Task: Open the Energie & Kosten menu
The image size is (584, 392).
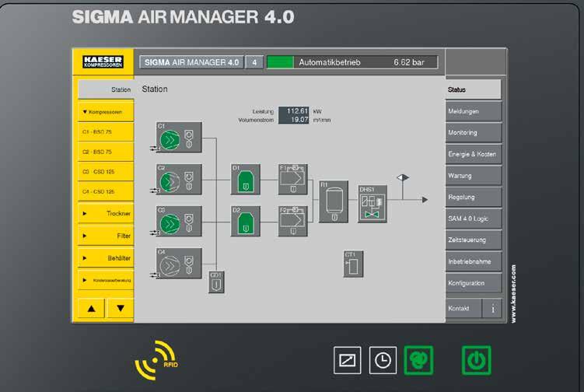Action: point(474,154)
